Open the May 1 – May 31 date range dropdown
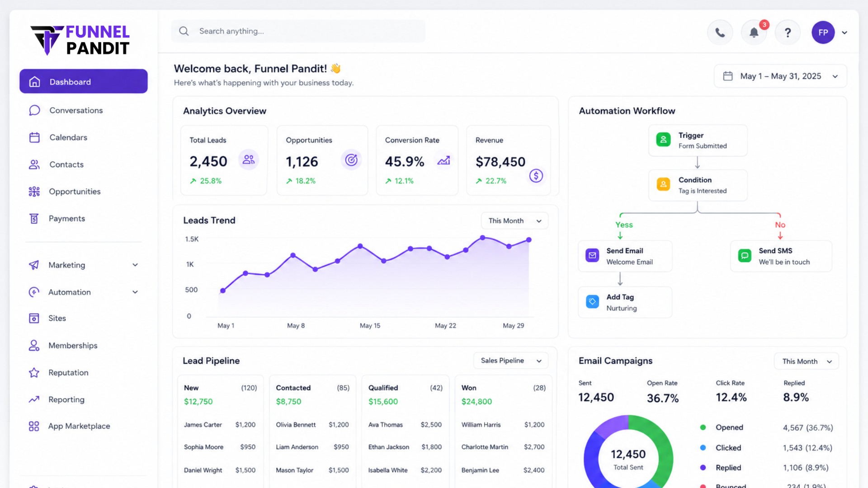 [x=780, y=76]
